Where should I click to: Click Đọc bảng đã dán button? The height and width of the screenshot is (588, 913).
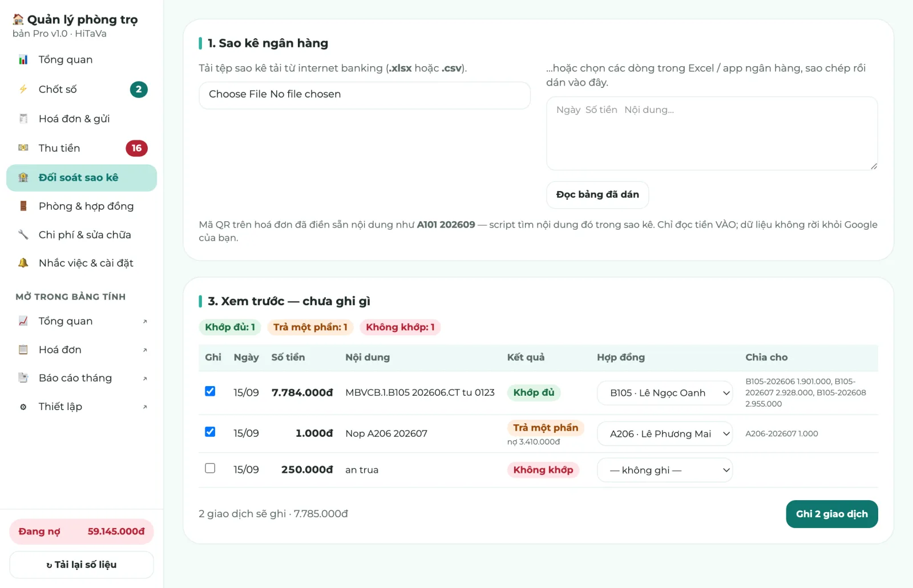click(597, 195)
